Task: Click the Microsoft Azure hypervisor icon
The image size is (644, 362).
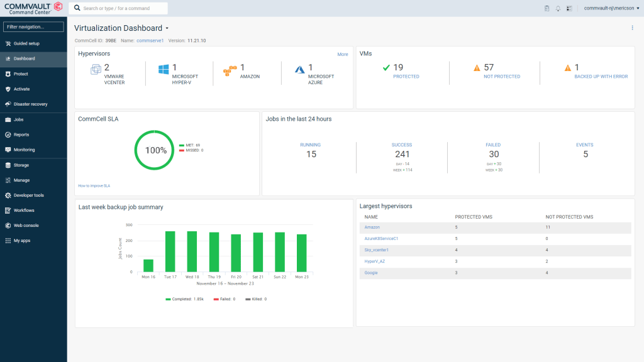Action: 300,70
